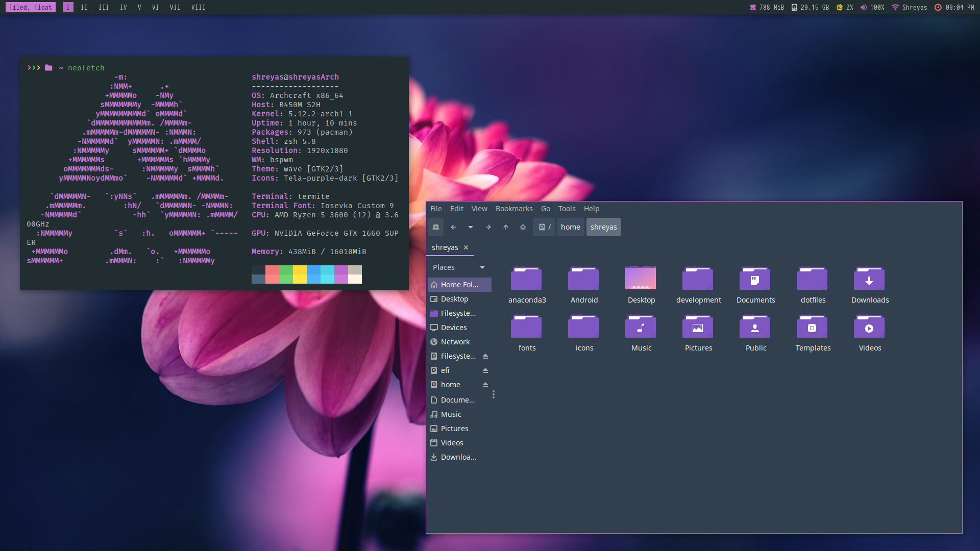Open the Bookmarks menu
980x551 pixels.
tap(513, 209)
